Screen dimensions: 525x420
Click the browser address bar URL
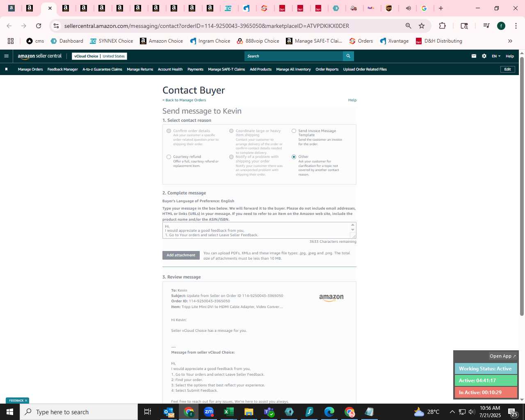[206, 26]
